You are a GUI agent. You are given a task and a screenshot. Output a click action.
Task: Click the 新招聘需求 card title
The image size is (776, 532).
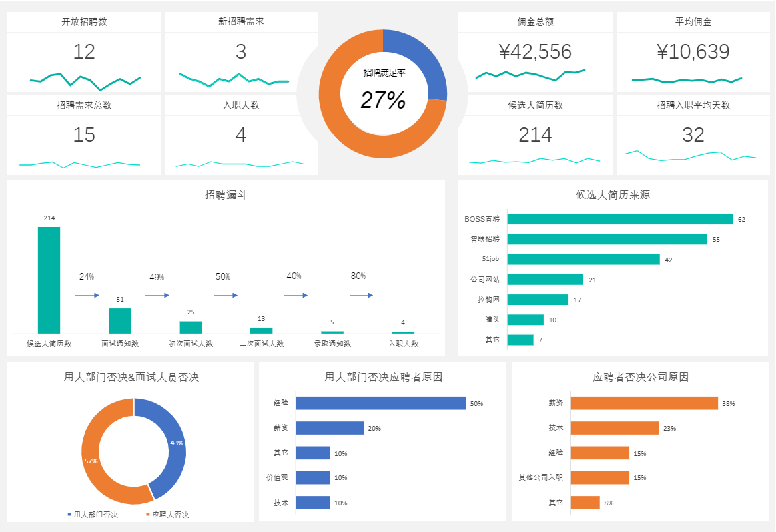click(x=240, y=21)
